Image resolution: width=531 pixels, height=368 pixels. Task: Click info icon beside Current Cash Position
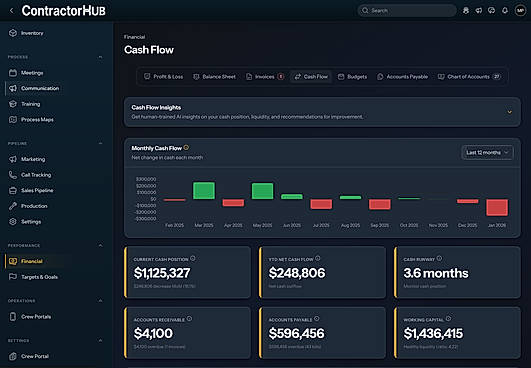click(x=193, y=258)
